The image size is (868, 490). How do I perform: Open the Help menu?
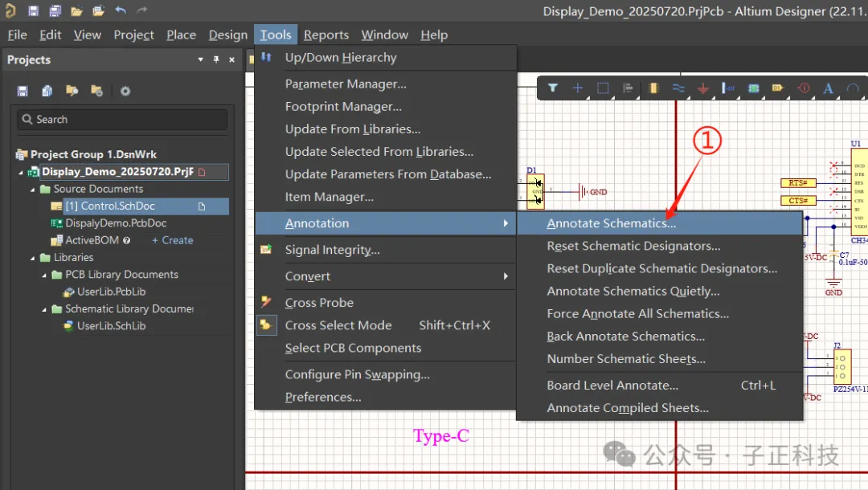click(434, 35)
